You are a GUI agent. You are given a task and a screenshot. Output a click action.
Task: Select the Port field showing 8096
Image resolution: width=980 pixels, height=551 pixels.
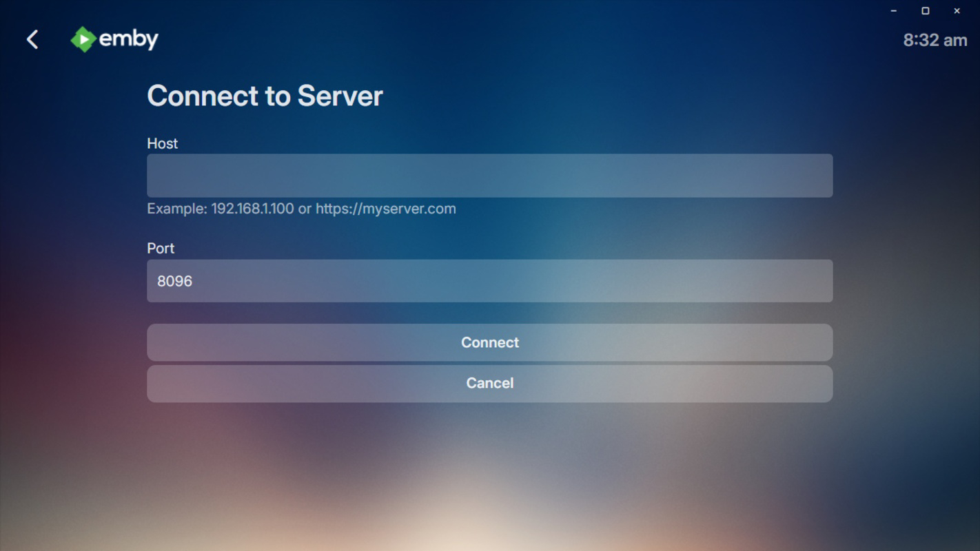[489, 281]
